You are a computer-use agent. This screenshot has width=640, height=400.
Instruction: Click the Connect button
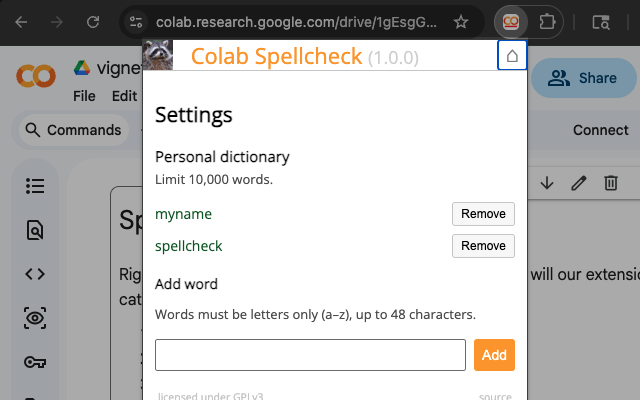point(600,130)
